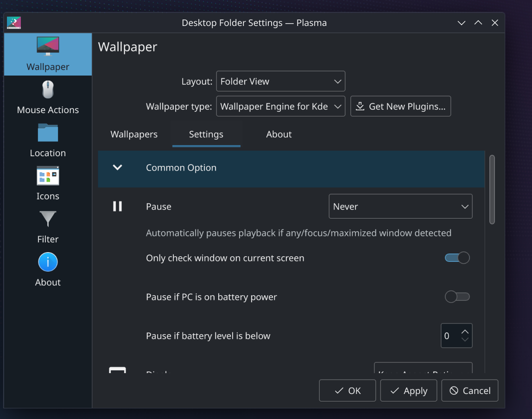Viewport: 532px width, 419px height.
Task: Open the Wallpaper type dropdown
Action: pyautogui.click(x=280, y=107)
